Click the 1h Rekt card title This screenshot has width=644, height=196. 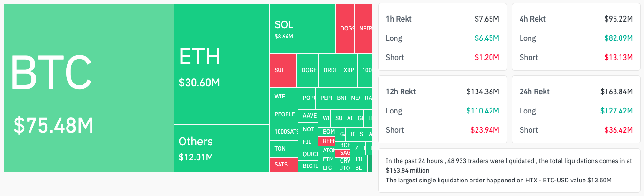point(399,19)
